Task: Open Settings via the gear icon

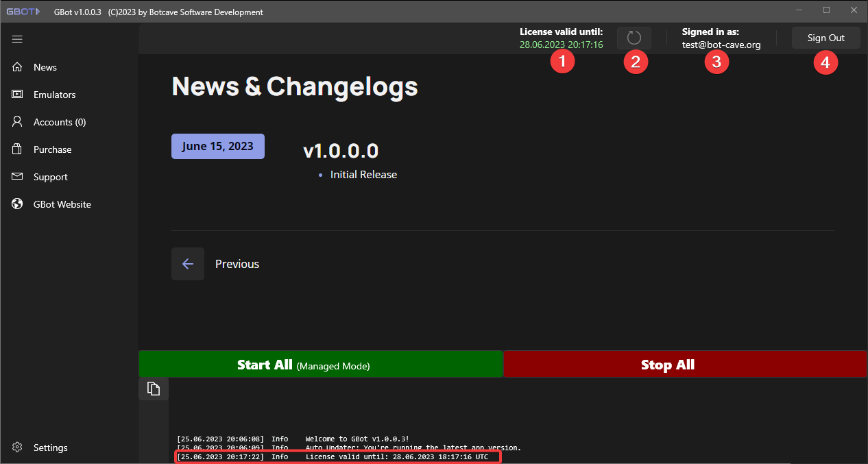Action: 18,448
